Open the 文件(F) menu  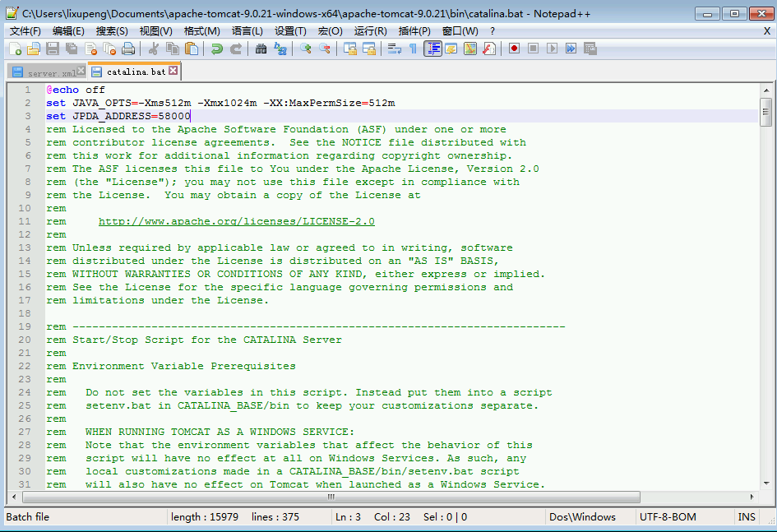(x=25, y=31)
